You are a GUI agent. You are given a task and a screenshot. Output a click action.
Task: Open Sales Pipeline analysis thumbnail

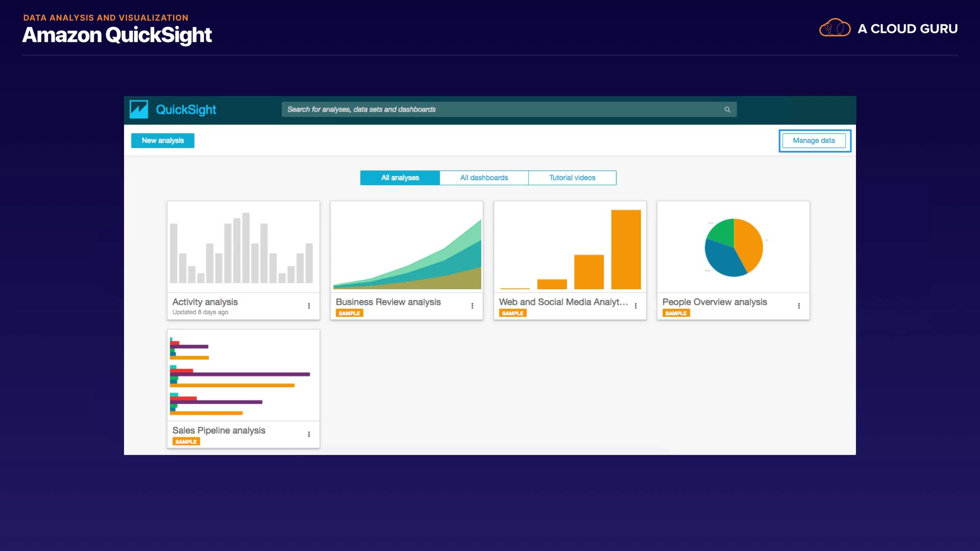point(243,375)
